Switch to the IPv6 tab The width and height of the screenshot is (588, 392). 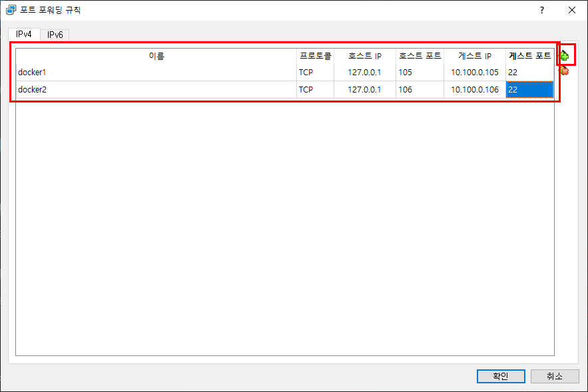point(55,35)
